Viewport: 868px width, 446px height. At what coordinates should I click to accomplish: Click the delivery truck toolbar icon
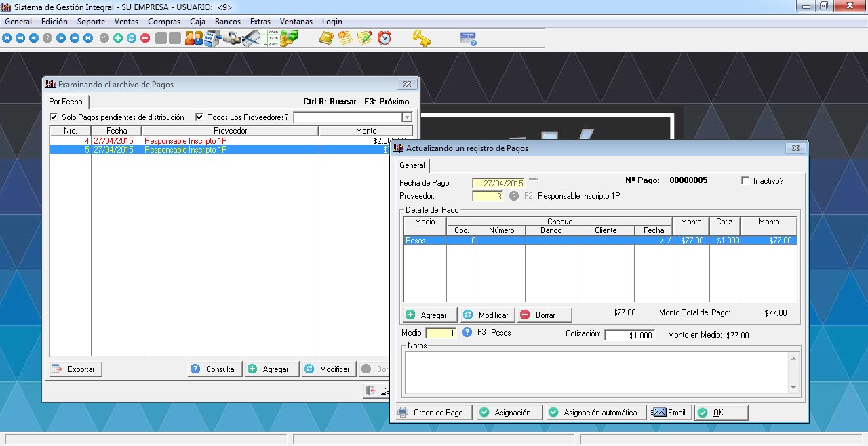pyautogui.click(x=233, y=39)
